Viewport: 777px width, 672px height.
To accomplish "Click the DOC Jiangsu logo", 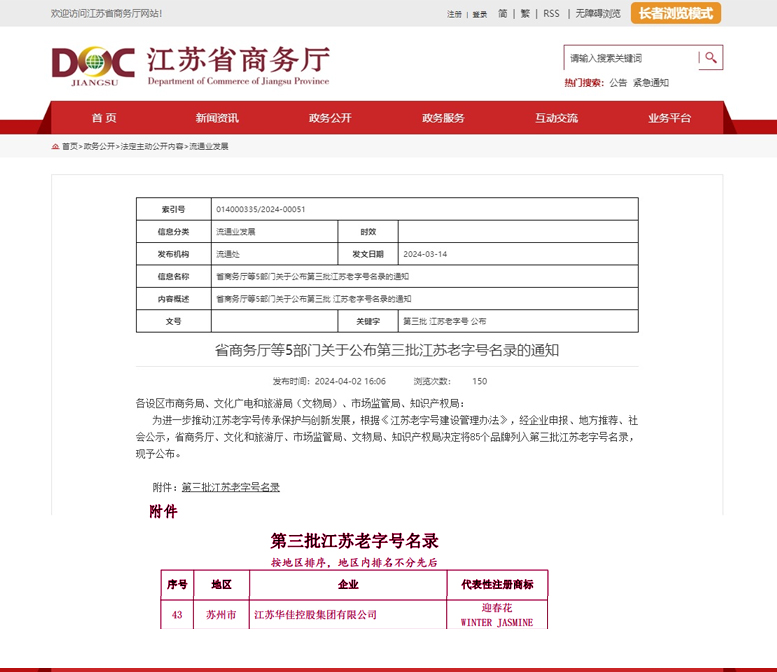I will click(93, 66).
